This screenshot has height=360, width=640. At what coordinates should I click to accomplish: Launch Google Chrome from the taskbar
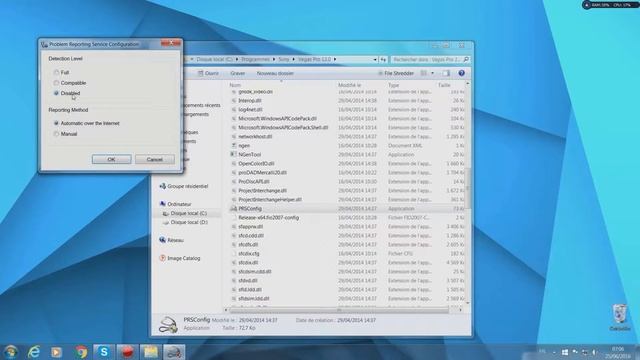pos(81,351)
